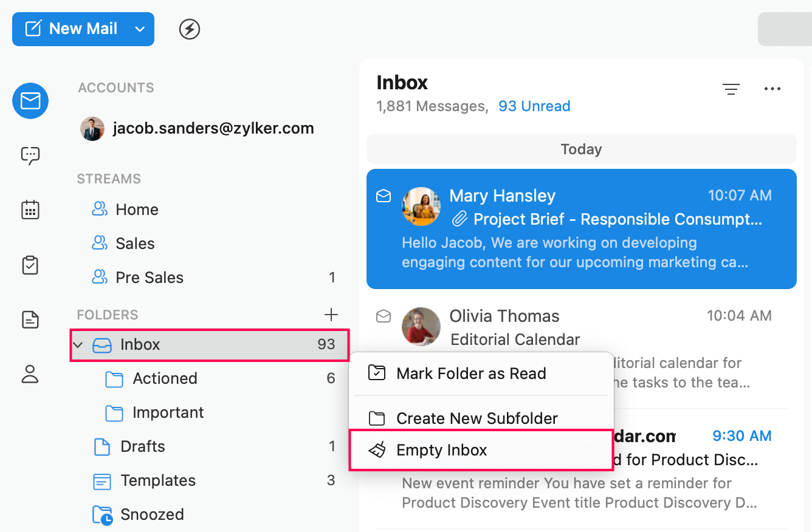
Task: Collapse the Inbox folder tree
Action: tap(78, 345)
